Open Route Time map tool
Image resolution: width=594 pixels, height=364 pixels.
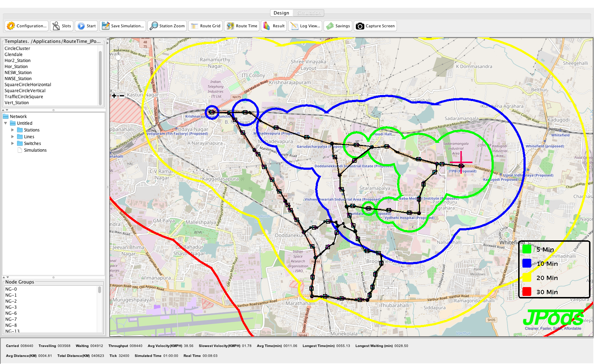(242, 26)
